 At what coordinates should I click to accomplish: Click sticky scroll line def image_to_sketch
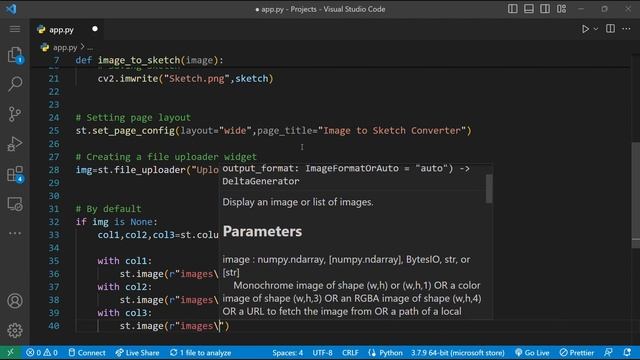coord(149,60)
